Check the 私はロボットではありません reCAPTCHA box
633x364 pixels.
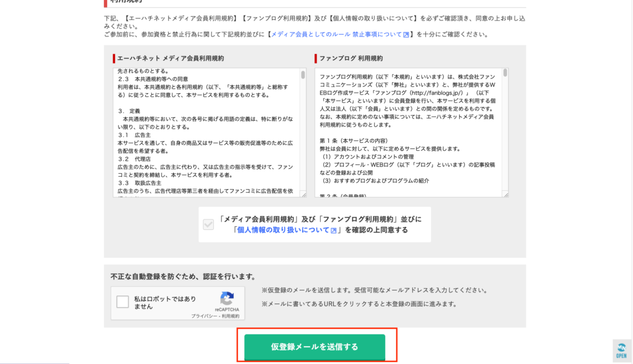(x=122, y=302)
